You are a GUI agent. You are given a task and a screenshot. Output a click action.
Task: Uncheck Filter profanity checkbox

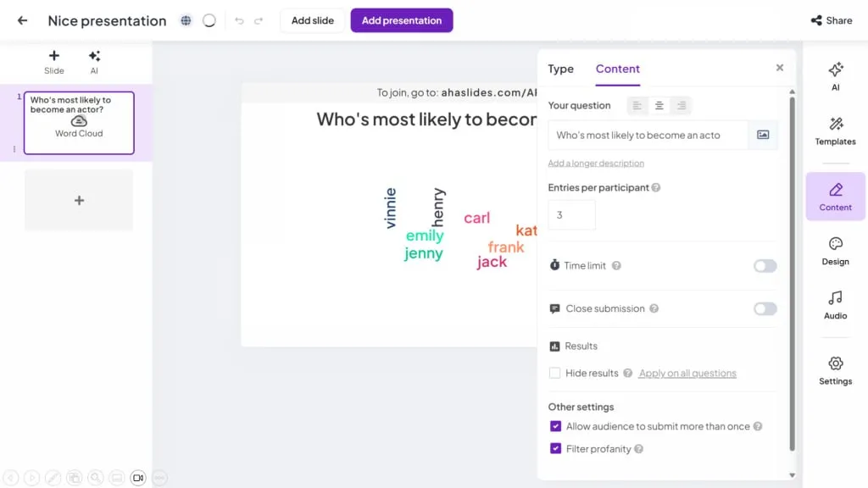555,449
